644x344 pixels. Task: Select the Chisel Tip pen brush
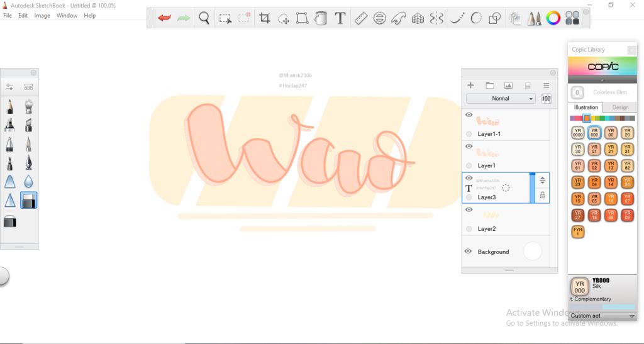28,125
